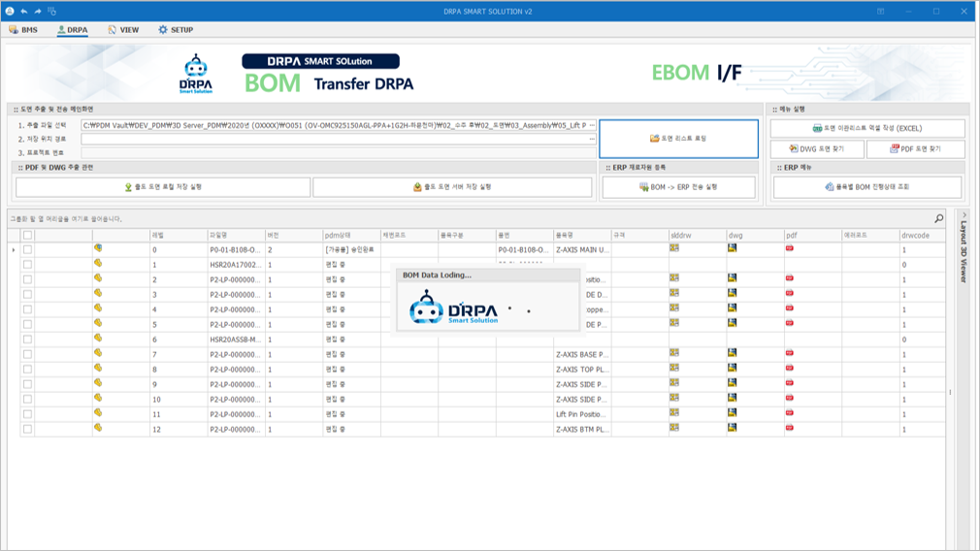Click the pdf icon in level 9 row

pyautogui.click(x=790, y=383)
